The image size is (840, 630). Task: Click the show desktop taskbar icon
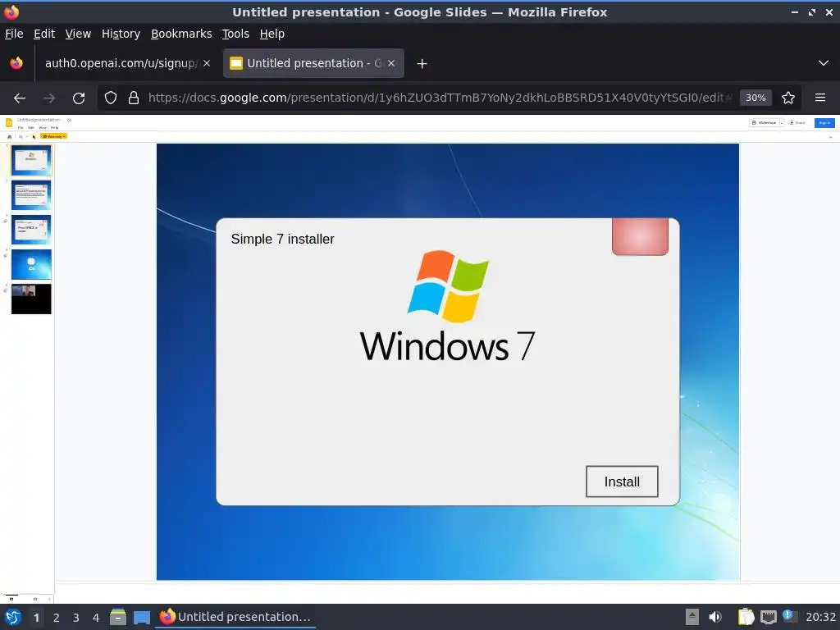point(142,617)
